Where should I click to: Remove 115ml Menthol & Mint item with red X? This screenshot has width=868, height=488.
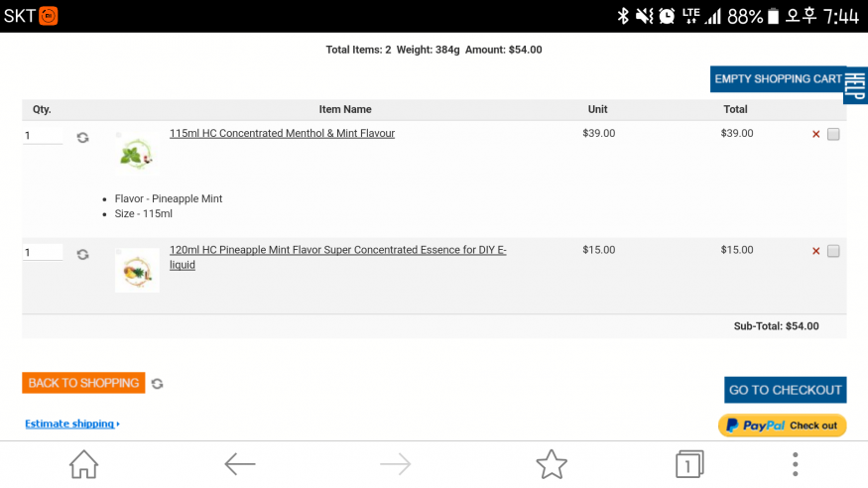tap(815, 134)
